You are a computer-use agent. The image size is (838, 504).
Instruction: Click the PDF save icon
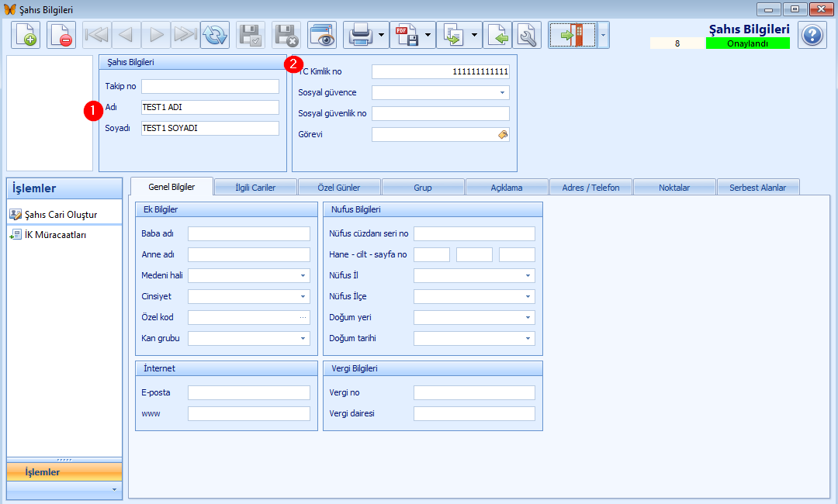(407, 35)
